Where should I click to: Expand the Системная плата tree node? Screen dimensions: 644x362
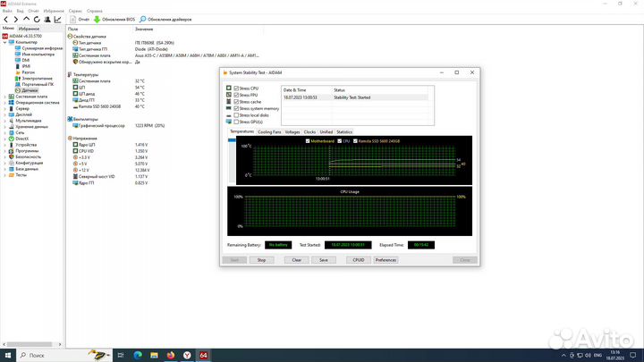[x=5, y=97]
